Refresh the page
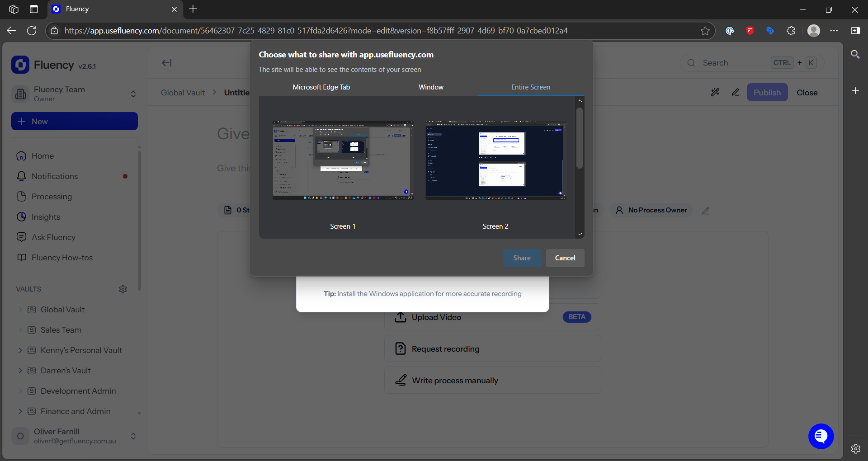 [32, 31]
